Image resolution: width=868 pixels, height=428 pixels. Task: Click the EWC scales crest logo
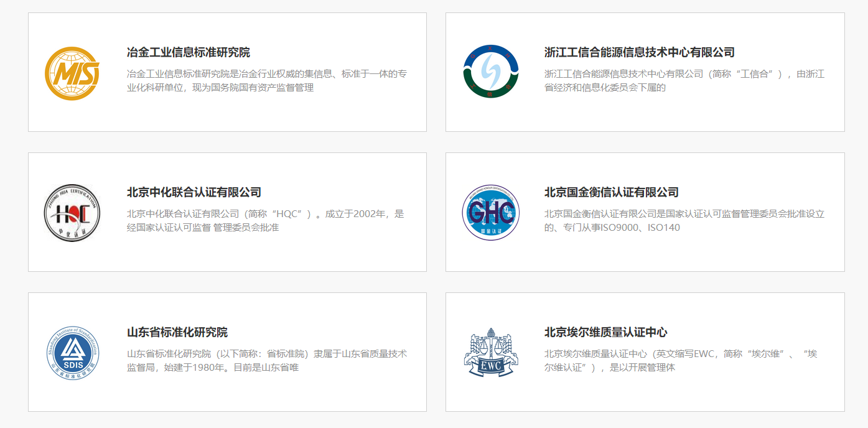491,353
